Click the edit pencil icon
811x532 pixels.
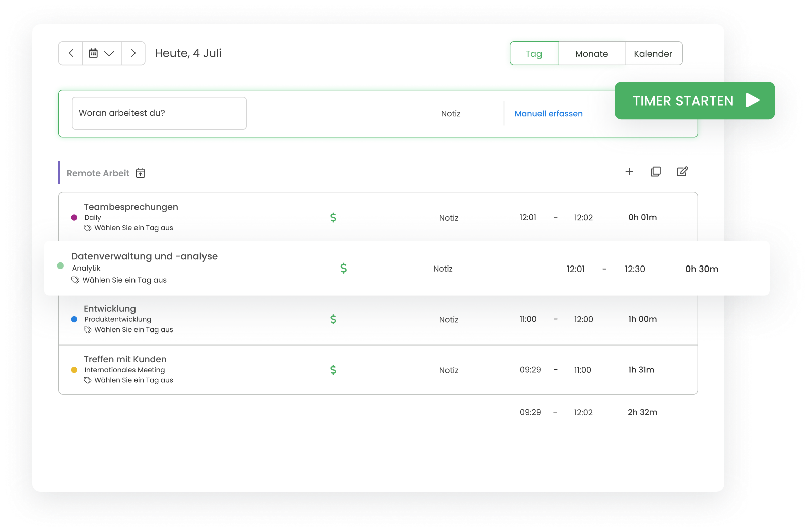(682, 172)
